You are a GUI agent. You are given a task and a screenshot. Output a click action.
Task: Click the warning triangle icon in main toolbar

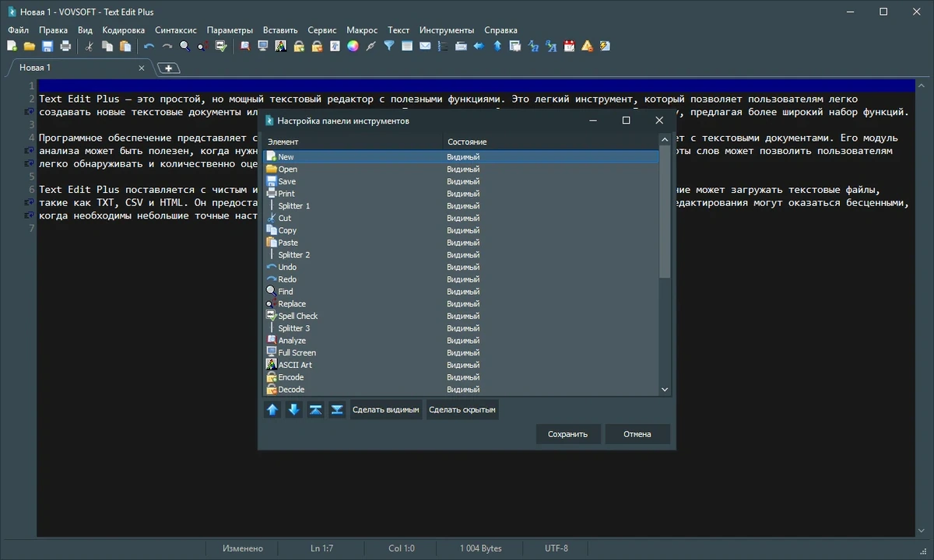587,46
